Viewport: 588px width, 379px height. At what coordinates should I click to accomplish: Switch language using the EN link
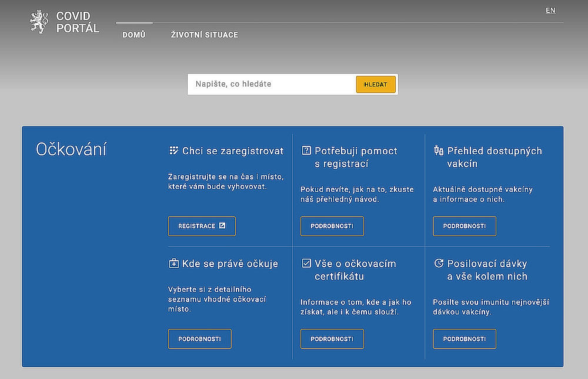(x=550, y=11)
